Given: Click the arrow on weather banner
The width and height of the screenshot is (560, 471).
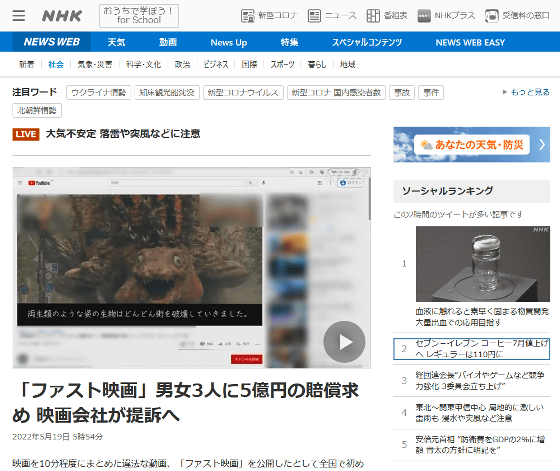Looking at the screenshot, I should [542, 145].
